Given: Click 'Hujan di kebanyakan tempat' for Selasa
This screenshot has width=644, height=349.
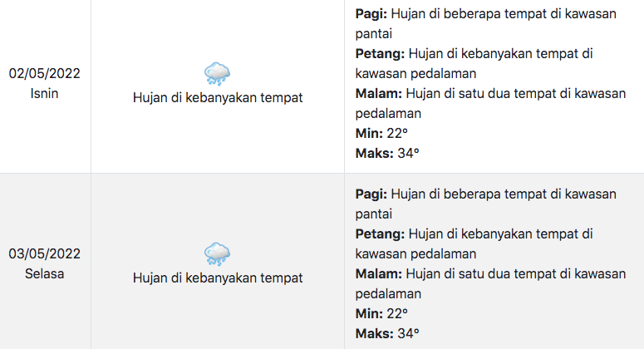Looking at the screenshot, I should tap(218, 278).
